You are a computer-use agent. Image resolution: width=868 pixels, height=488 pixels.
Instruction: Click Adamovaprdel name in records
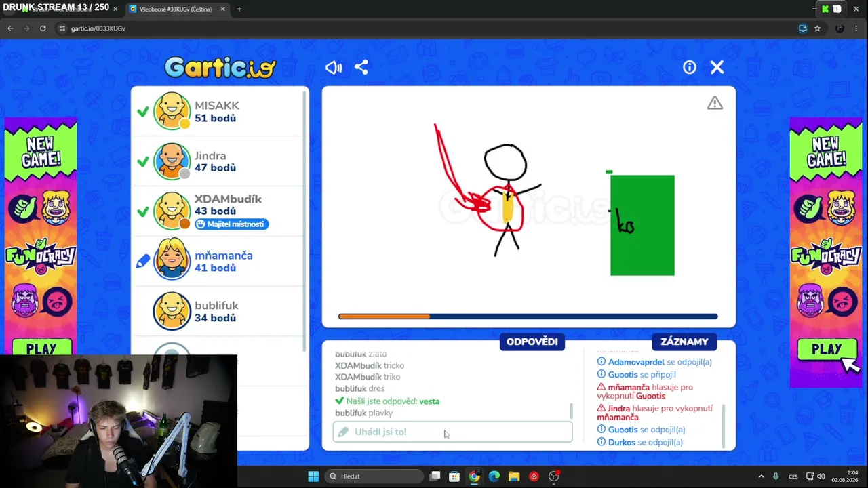(x=636, y=363)
